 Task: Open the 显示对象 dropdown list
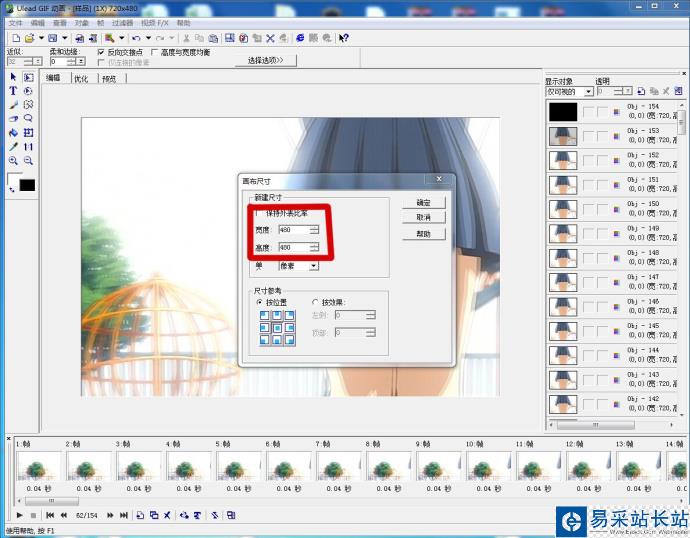click(x=588, y=91)
